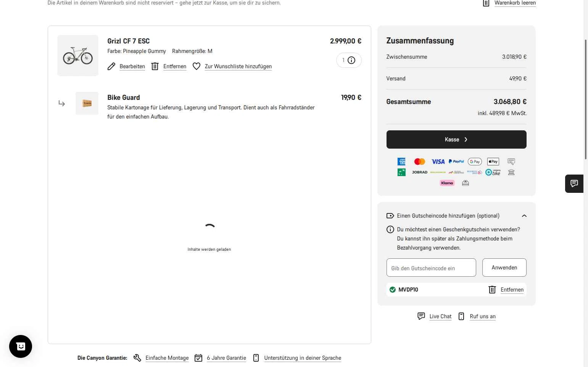Viewport: 588px width, 367px height.
Task: Click the 'Inhalte werden geladen' loading text
Action: 209,249
